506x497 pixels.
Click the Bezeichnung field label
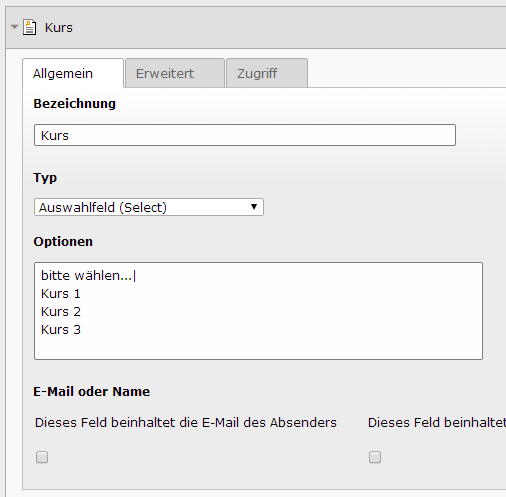click(x=74, y=104)
